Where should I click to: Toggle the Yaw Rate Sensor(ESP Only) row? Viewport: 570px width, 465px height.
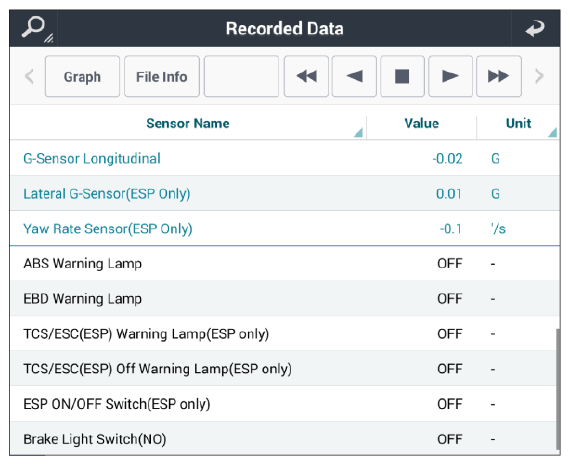tap(285, 229)
